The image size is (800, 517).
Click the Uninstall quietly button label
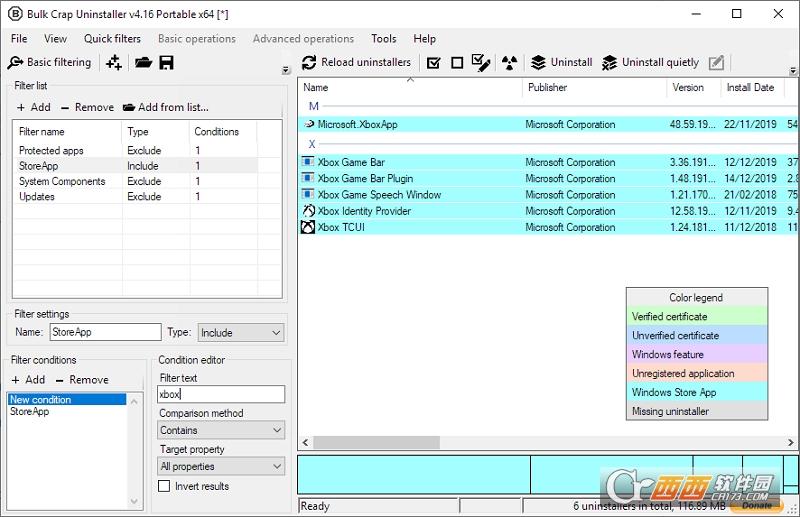pos(660,62)
